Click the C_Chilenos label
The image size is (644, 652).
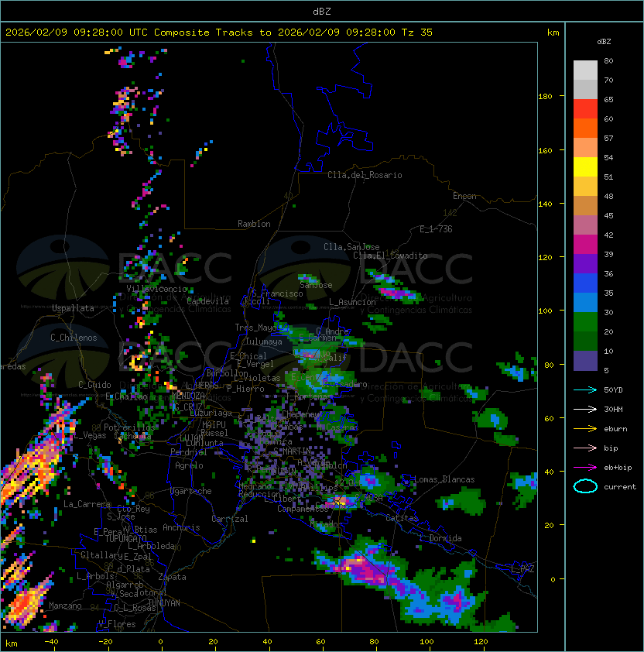[74, 338]
